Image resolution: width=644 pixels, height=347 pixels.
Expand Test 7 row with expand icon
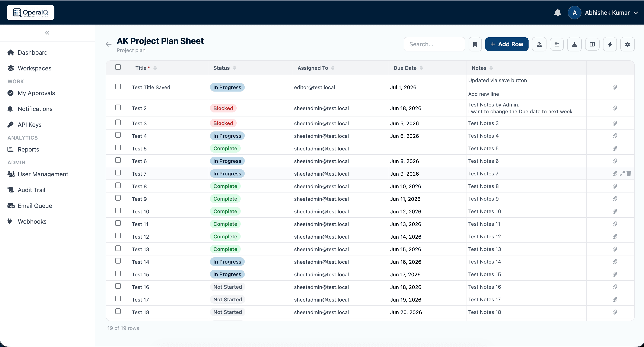point(622,173)
